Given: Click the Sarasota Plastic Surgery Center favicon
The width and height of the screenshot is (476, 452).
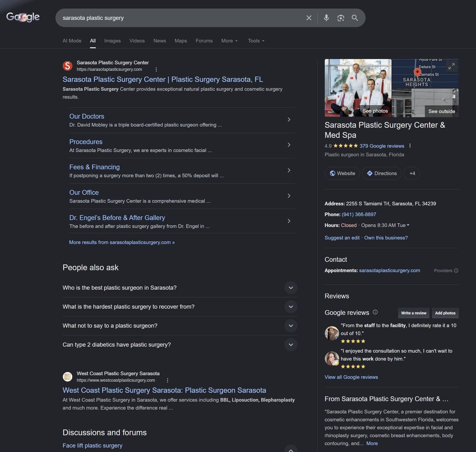Looking at the screenshot, I should click(68, 66).
